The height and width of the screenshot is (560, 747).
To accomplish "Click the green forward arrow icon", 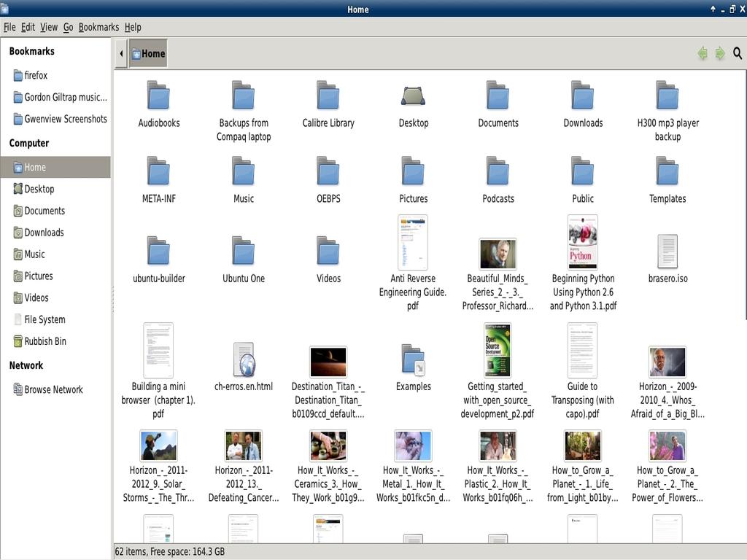I will point(719,53).
